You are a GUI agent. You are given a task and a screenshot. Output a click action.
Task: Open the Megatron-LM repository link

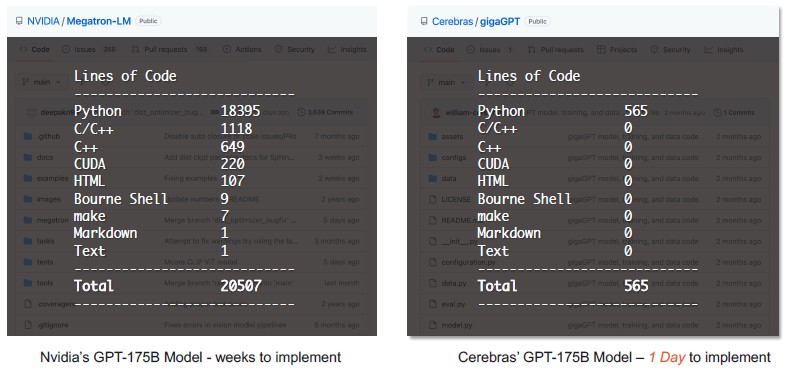point(98,21)
